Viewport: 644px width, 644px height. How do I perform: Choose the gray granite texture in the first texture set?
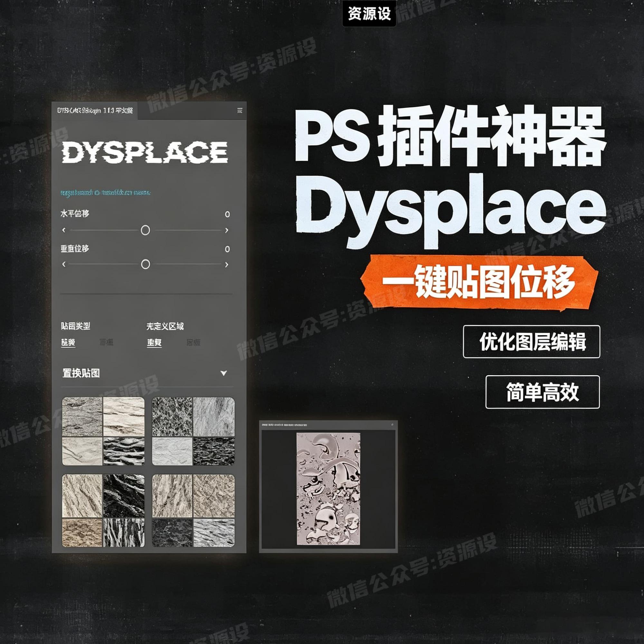point(82,417)
